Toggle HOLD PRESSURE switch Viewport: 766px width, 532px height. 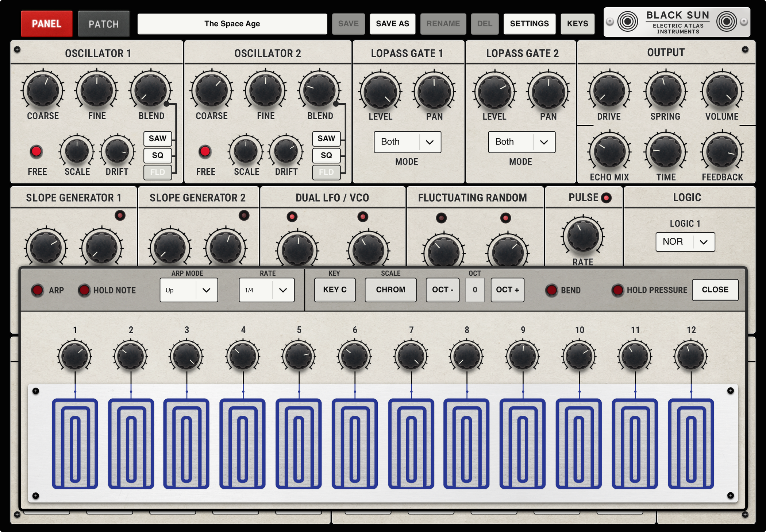pyautogui.click(x=617, y=290)
